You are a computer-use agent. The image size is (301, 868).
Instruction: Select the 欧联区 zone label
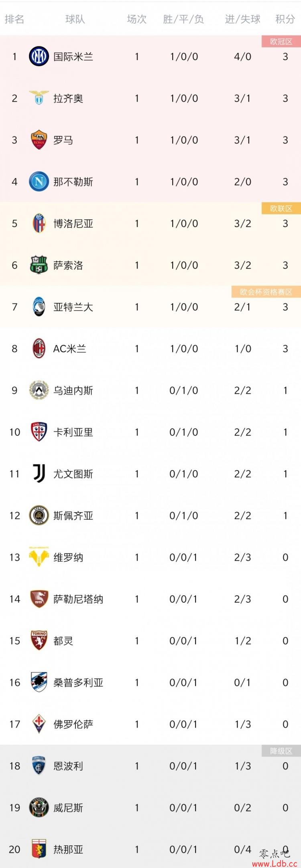[281, 208]
